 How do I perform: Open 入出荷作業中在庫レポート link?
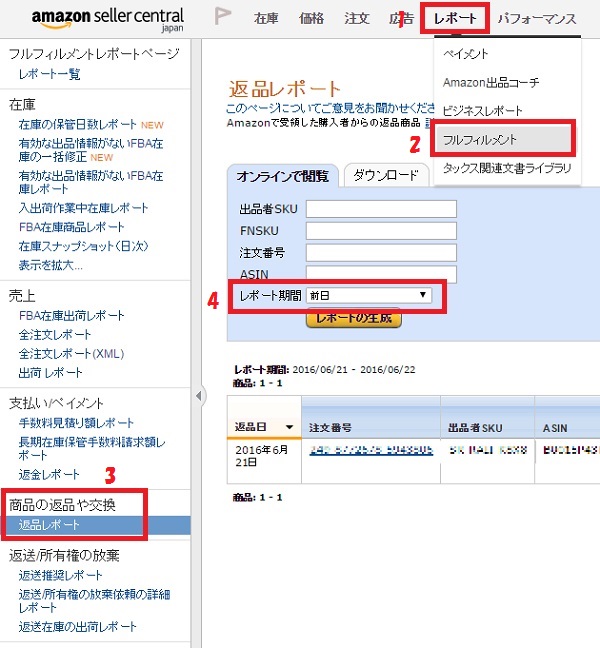coord(83,208)
